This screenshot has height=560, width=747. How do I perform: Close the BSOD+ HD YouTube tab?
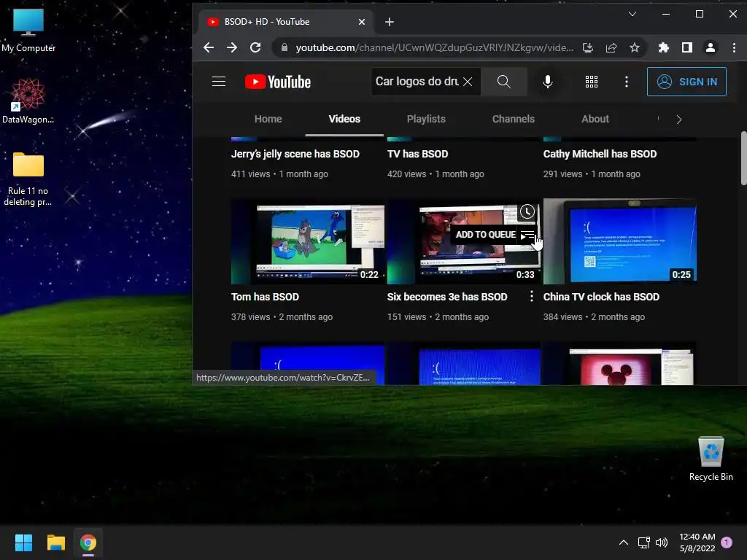[362, 22]
